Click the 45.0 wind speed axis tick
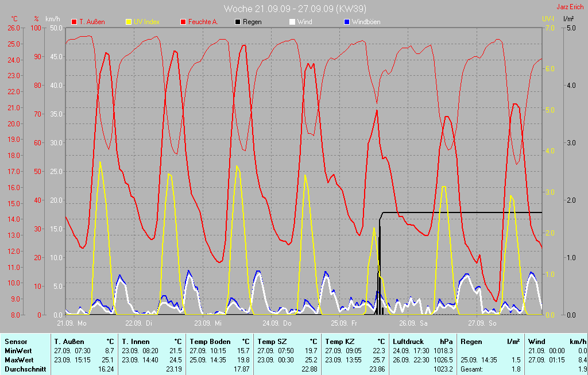Viewport: 588px width, 375px height. coord(57,57)
